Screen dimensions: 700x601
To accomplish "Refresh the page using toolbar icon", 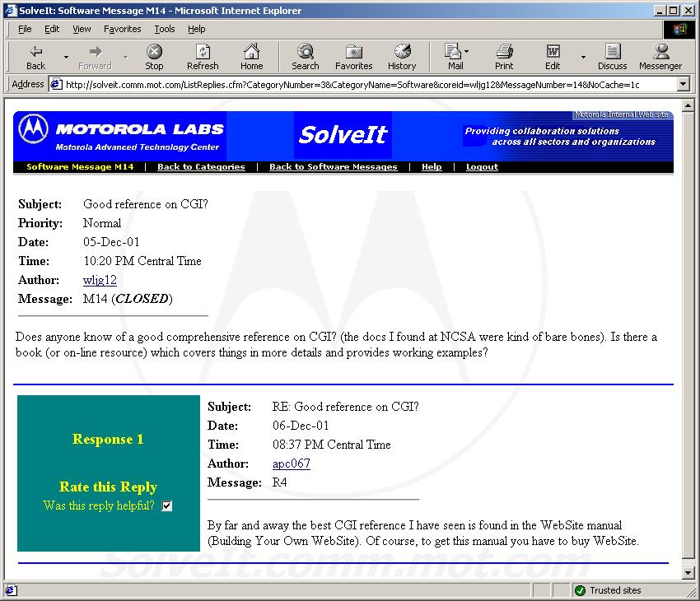I will 203,56.
